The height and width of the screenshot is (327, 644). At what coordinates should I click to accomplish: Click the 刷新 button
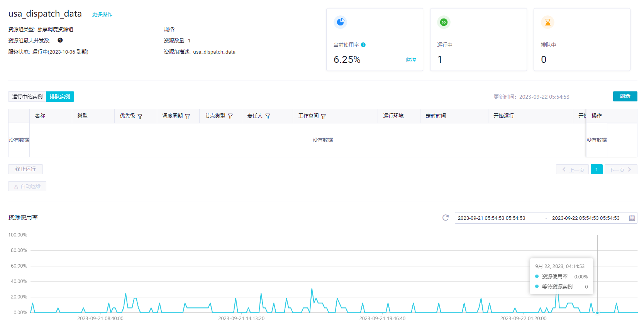point(625,96)
